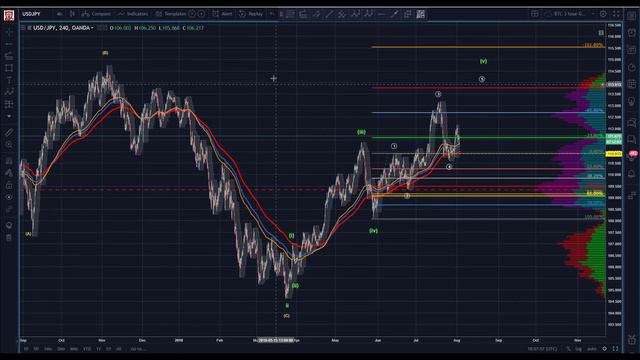Screen dimensions: 640x360
Task: Toggle lock all drawing tools
Action: pos(9,185)
